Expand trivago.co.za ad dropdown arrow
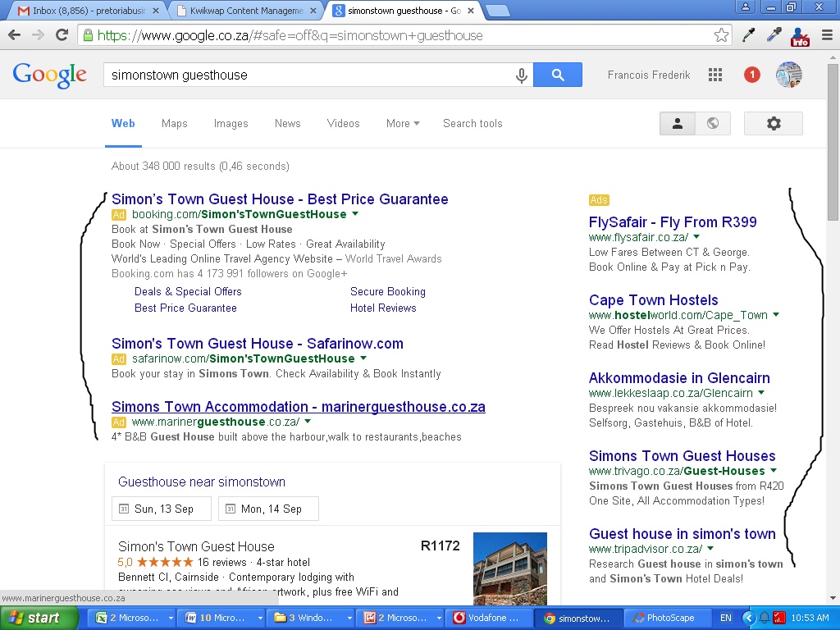The height and width of the screenshot is (630, 840). point(774,470)
